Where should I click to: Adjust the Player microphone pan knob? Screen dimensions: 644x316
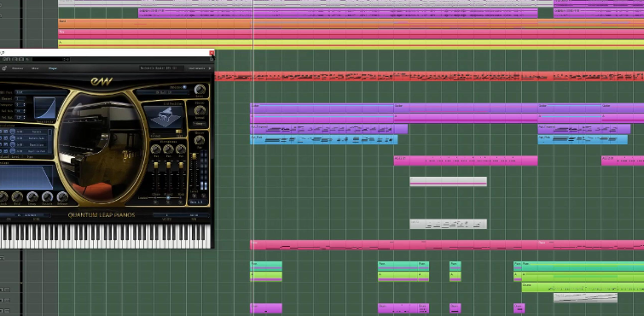pyautogui.click(x=168, y=149)
